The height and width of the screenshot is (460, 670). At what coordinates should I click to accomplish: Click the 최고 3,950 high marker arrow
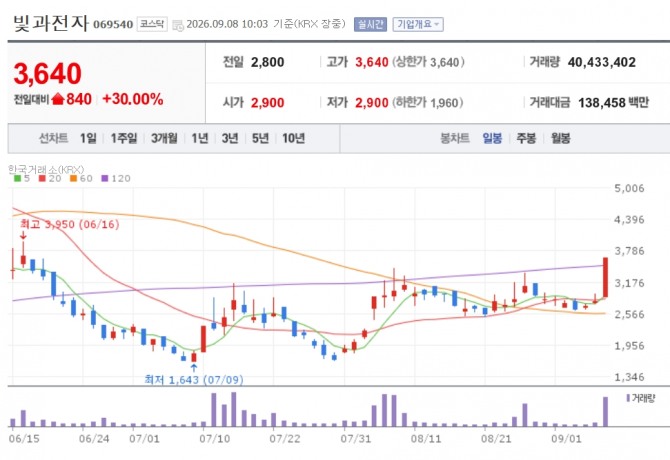coord(23,235)
